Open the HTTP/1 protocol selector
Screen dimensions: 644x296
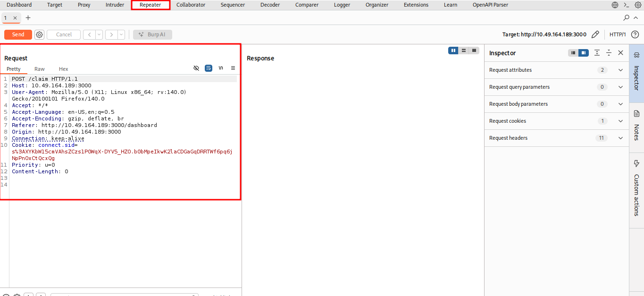click(618, 34)
